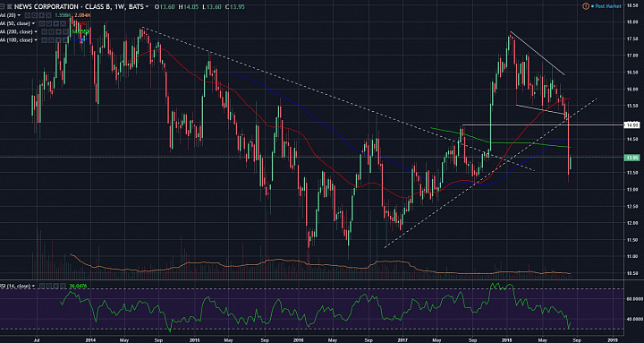
Task: Expand the RSI (14, close) dropdown arrow
Action: (x=33, y=286)
